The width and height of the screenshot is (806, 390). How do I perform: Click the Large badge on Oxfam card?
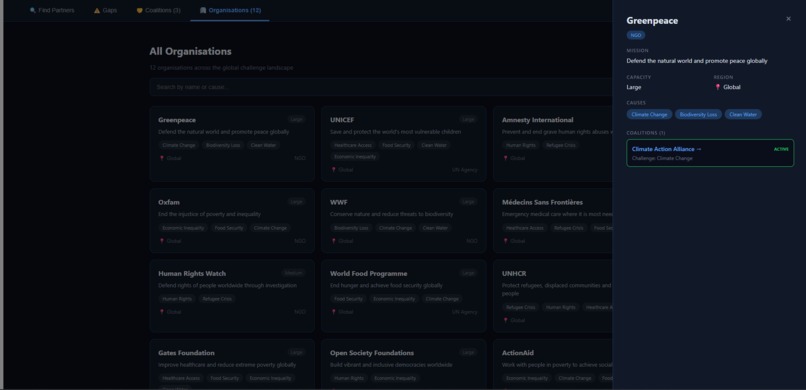(297, 202)
